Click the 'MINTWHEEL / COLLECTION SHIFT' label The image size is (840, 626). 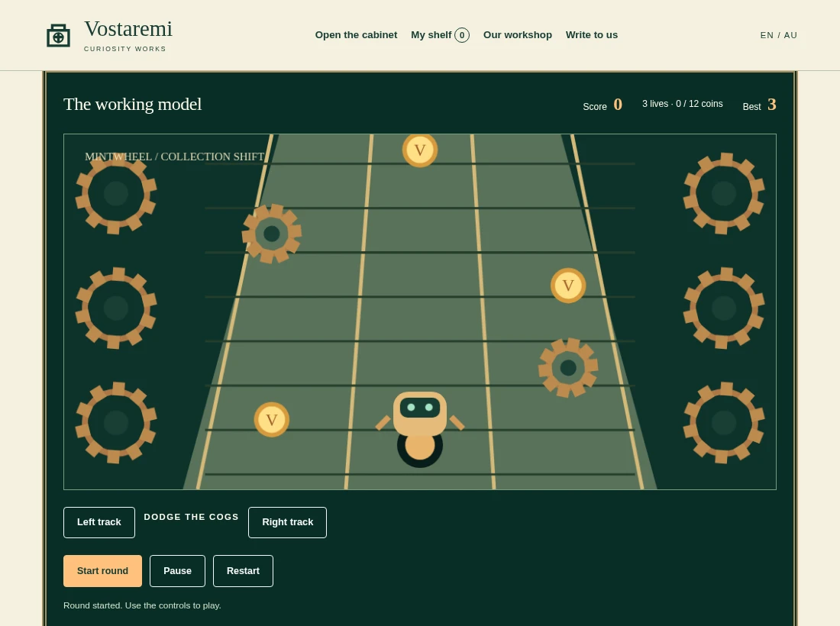coord(175,156)
